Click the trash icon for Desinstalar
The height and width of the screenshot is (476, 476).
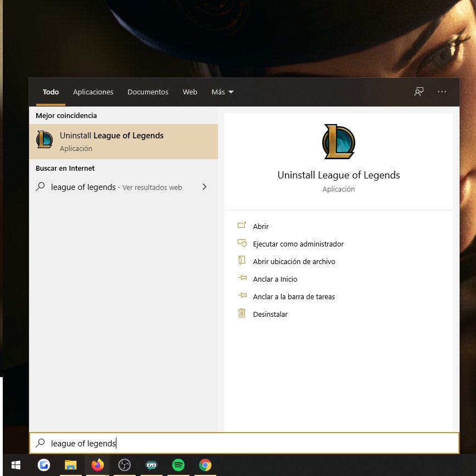[242, 313]
